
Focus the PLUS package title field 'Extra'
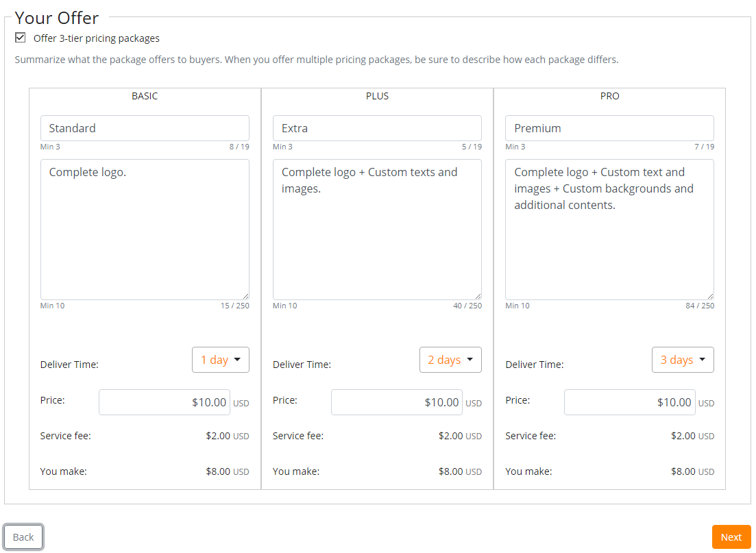[377, 128]
